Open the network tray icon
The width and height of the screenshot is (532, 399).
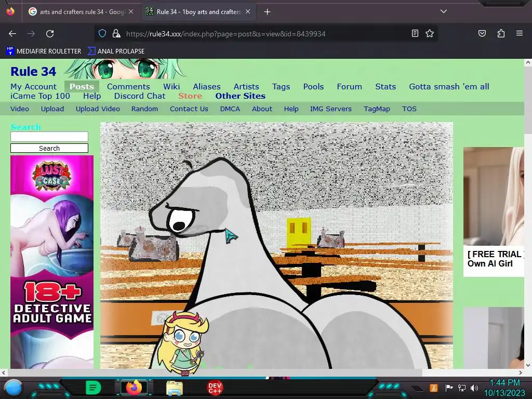click(x=461, y=388)
